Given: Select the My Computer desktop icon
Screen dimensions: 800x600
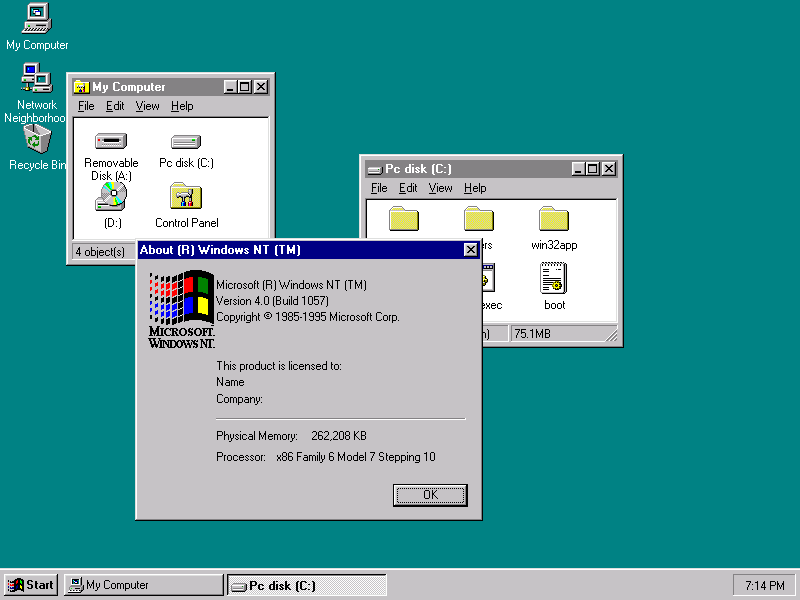Looking at the screenshot, I should (x=37, y=27).
